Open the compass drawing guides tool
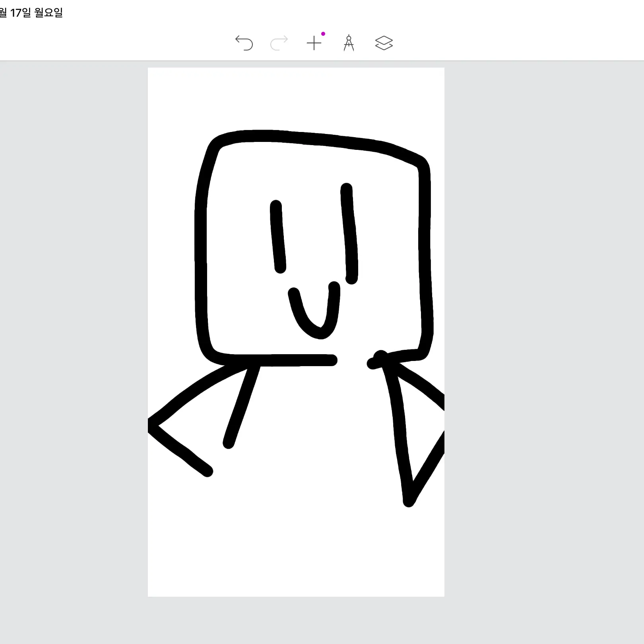The width and height of the screenshot is (644, 644). pos(349,43)
